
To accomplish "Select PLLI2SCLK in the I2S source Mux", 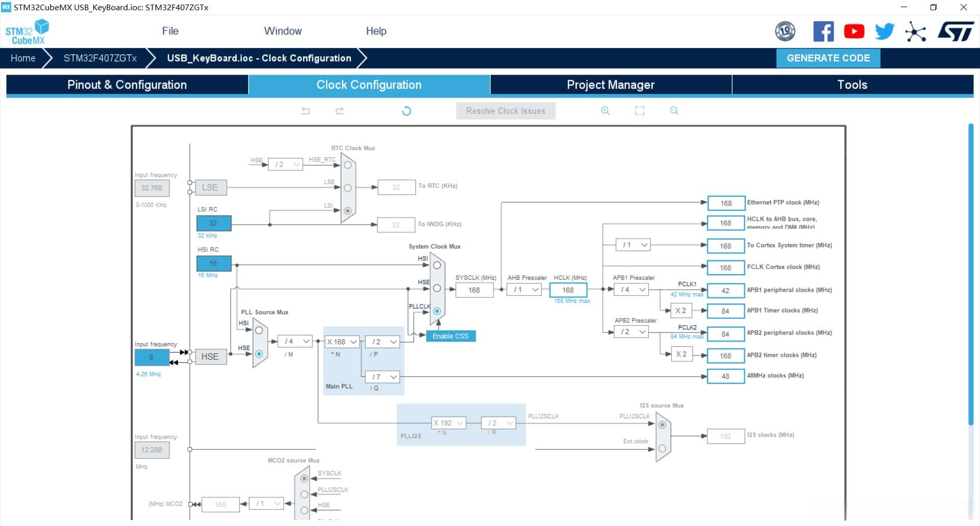I will 662,425.
